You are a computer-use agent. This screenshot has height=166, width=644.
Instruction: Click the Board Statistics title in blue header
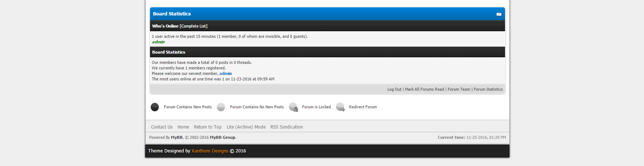point(172,14)
